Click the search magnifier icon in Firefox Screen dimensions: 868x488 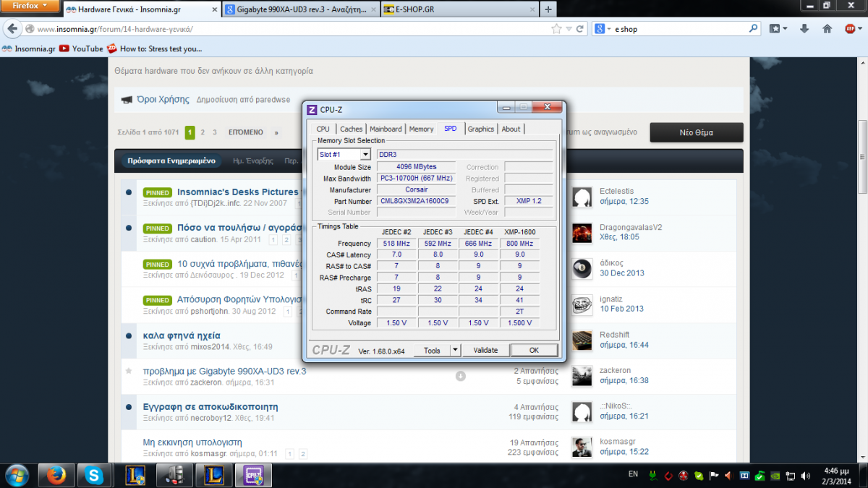(x=753, y=29)
